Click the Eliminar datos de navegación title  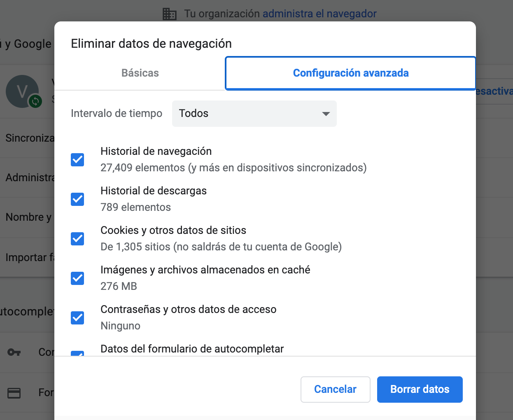151,44
